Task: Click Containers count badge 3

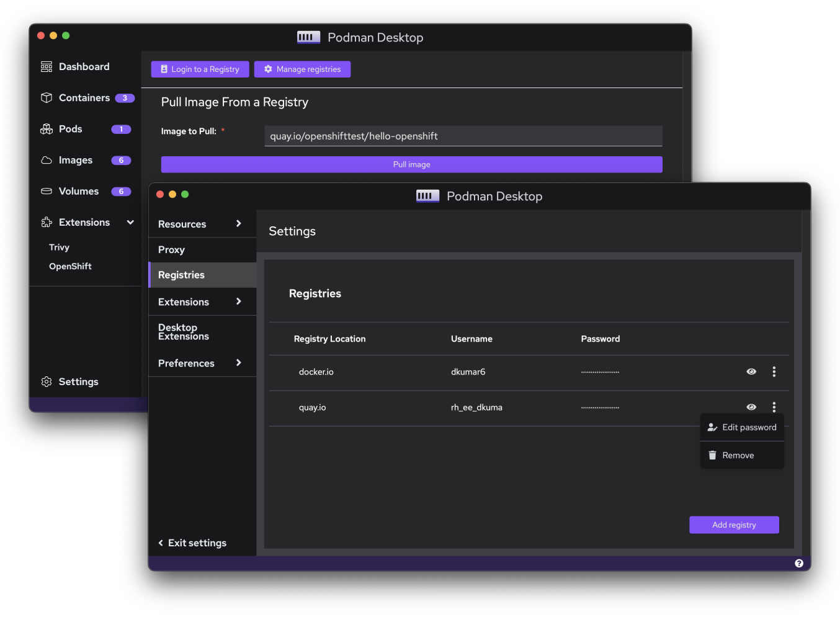Action: (125, 98)
